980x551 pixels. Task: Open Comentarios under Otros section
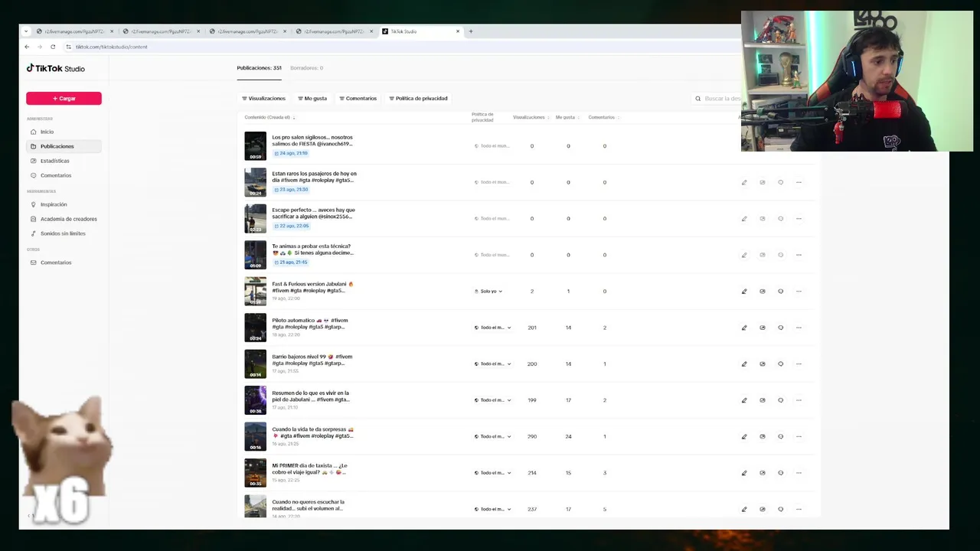pos(64,262)
